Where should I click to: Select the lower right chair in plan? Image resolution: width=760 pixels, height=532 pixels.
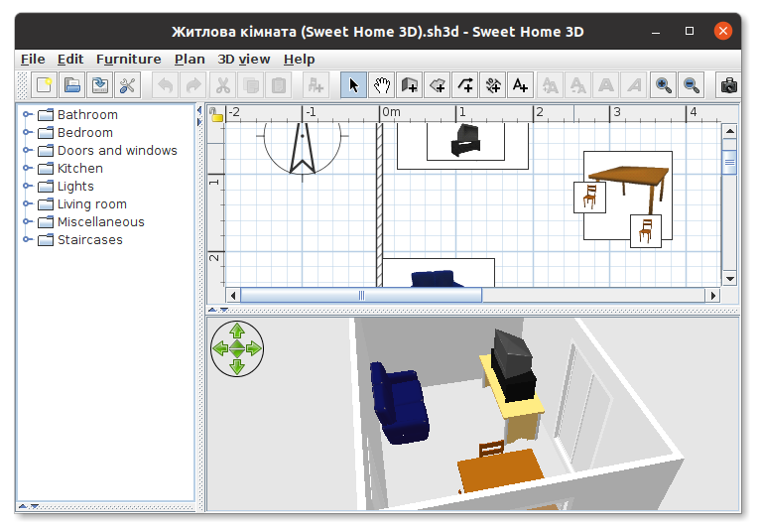646,231
